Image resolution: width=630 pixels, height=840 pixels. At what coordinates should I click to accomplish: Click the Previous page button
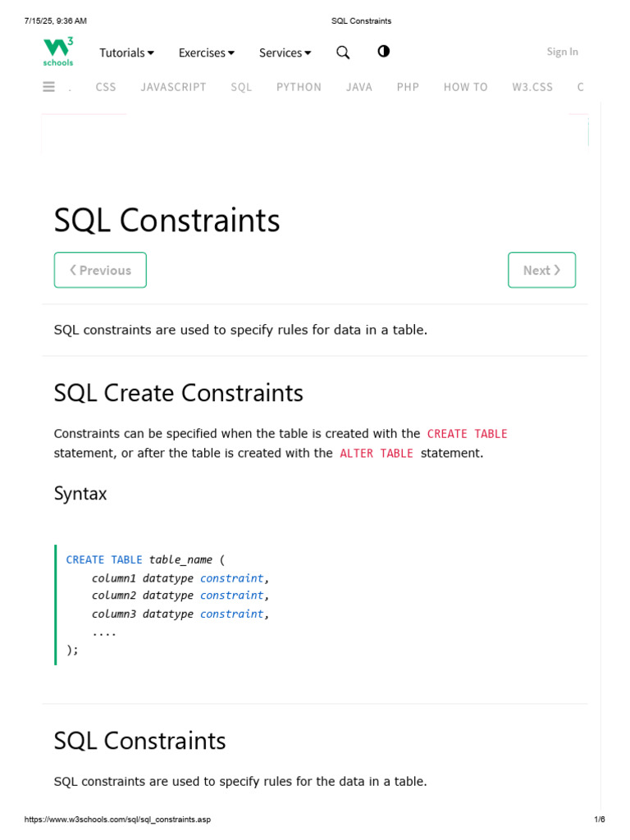(x=100, y=270)
